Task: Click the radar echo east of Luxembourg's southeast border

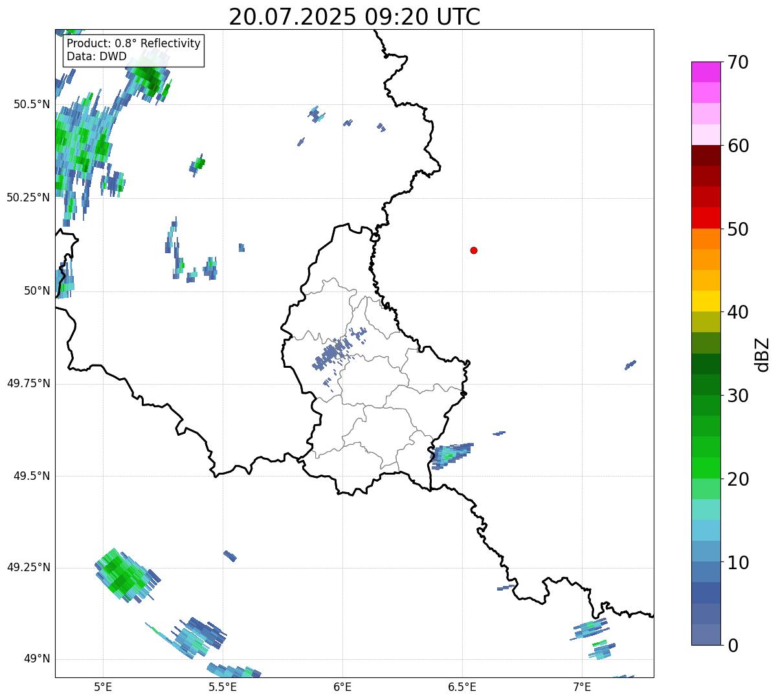Action: point(451,455)
